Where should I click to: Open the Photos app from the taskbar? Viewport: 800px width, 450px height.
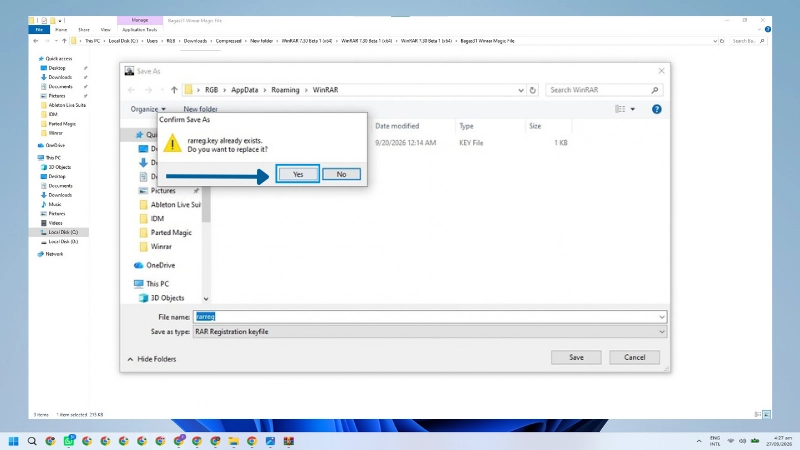(270, 441)
